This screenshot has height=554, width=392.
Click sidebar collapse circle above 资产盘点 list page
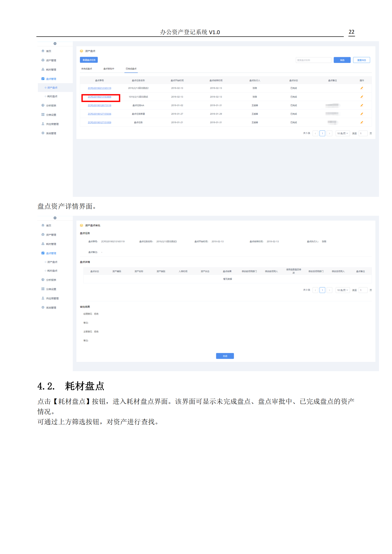(55, 44)
